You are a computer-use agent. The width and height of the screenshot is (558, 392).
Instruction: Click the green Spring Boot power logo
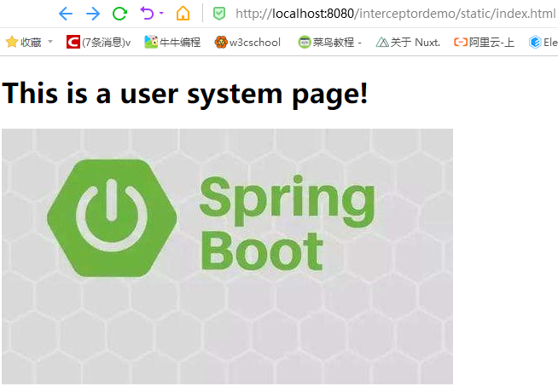[113, 217]
